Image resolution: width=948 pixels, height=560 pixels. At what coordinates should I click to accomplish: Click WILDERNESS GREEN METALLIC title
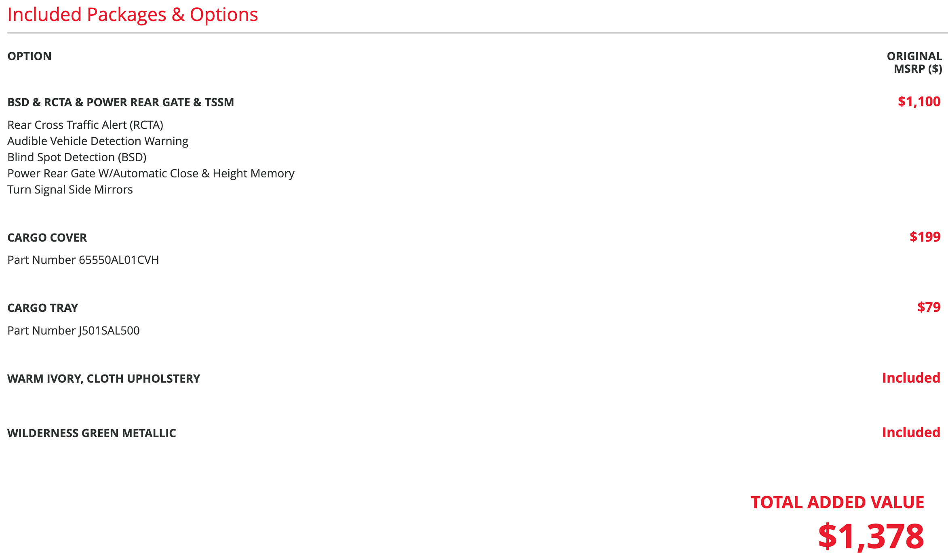click(91, 433)
